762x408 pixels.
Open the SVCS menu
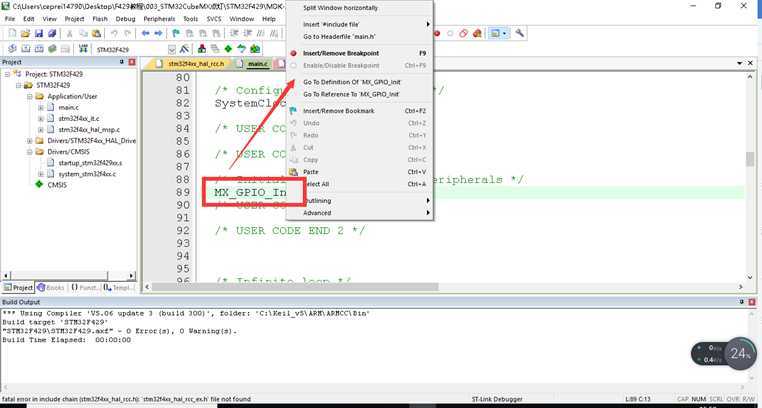[214, 19]
